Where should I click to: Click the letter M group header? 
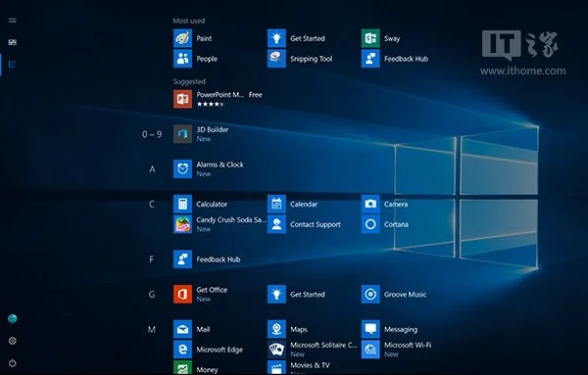coord(152,330)
